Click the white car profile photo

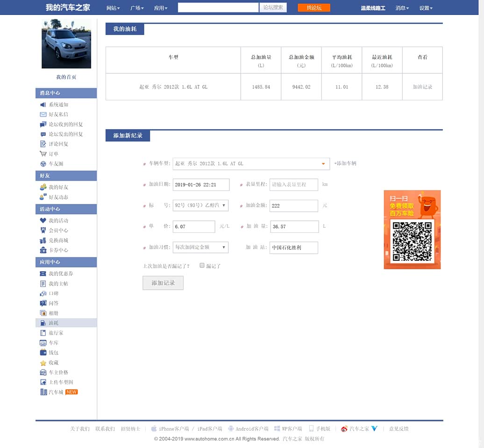tap(66, 44)
